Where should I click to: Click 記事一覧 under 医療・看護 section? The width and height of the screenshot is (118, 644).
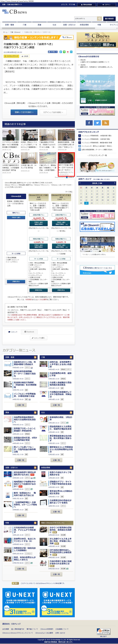tap(21, 405)
